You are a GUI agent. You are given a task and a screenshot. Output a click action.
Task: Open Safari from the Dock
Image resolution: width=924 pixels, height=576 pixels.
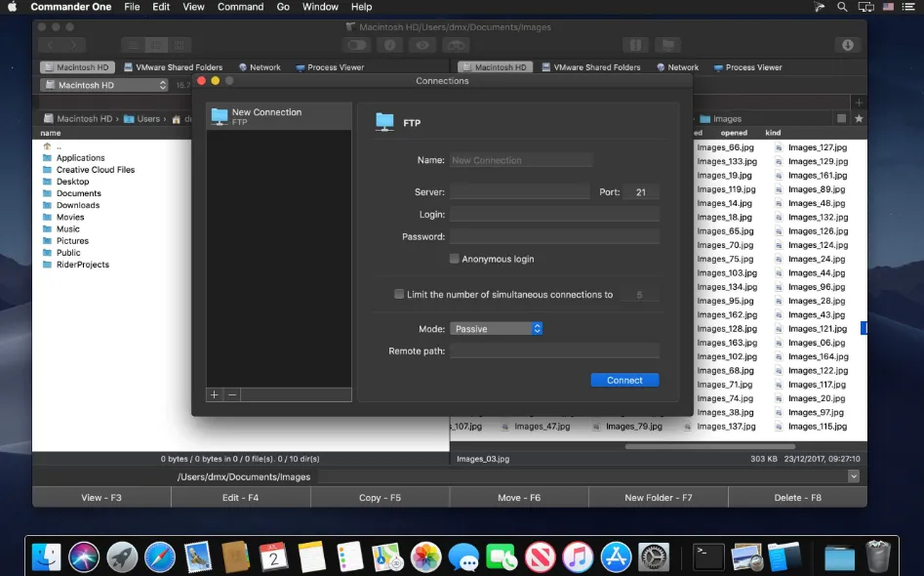point(160,556)
